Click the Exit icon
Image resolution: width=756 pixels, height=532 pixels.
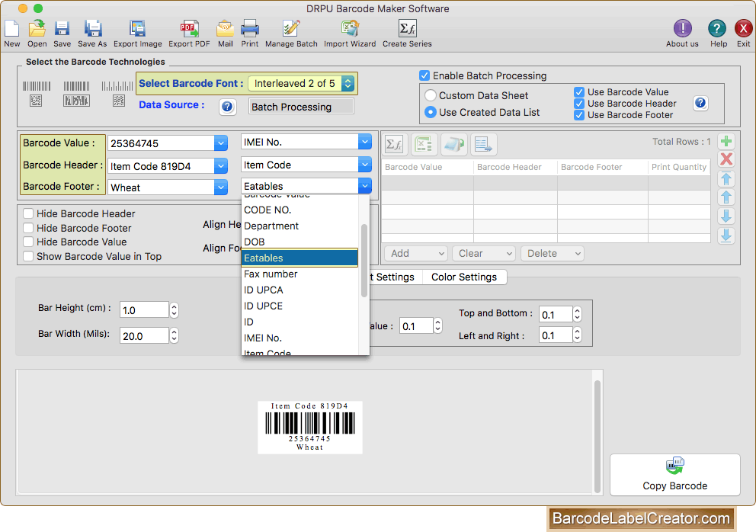(x=744, y=28)
